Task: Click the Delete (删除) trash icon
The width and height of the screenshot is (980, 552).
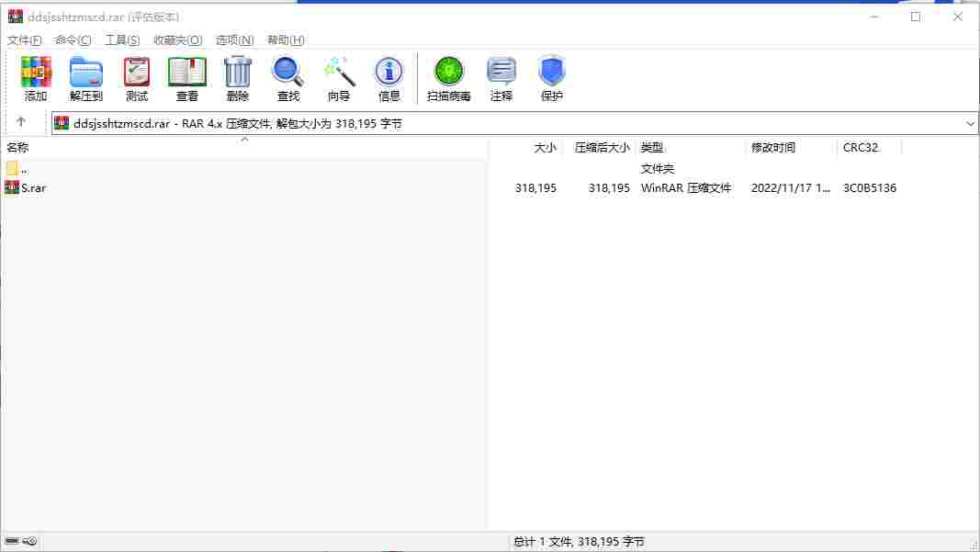Action: [x=238, y=78]
